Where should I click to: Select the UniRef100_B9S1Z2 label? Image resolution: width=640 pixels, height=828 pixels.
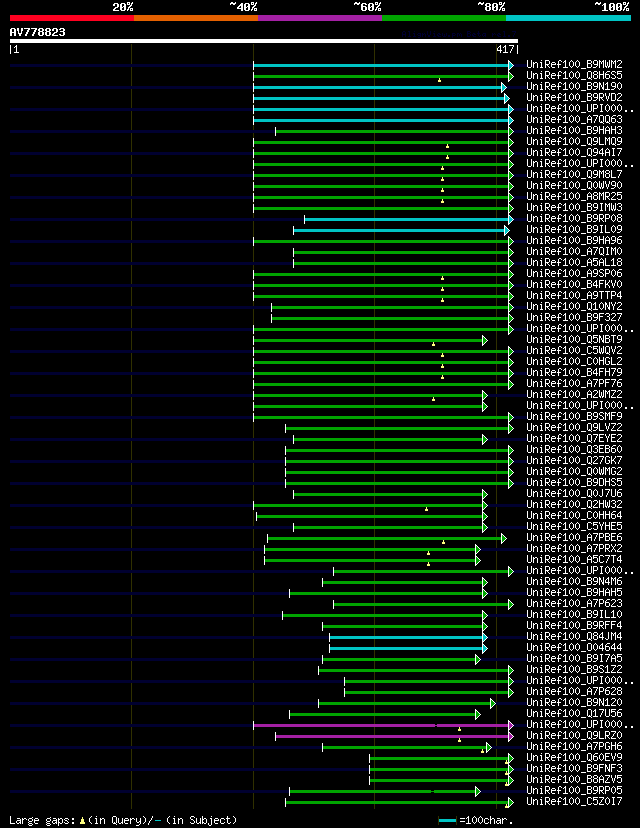pyautogui.click(x=575, y=669)
